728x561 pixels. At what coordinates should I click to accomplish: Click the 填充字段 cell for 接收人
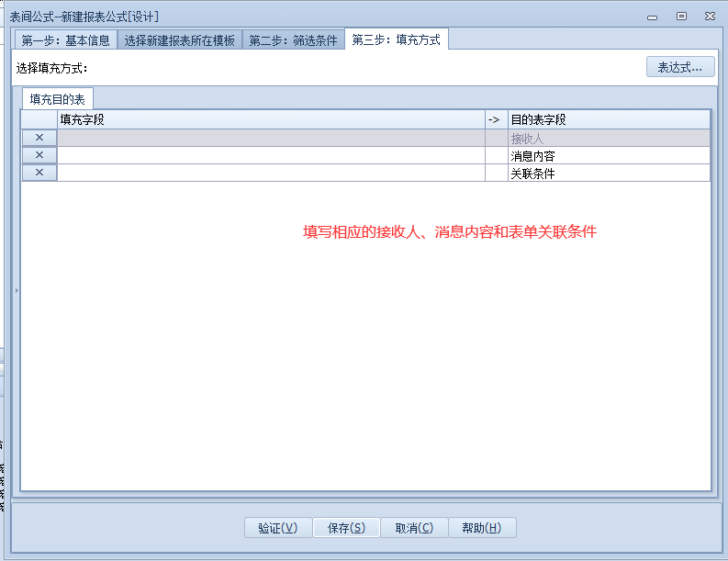271,138
